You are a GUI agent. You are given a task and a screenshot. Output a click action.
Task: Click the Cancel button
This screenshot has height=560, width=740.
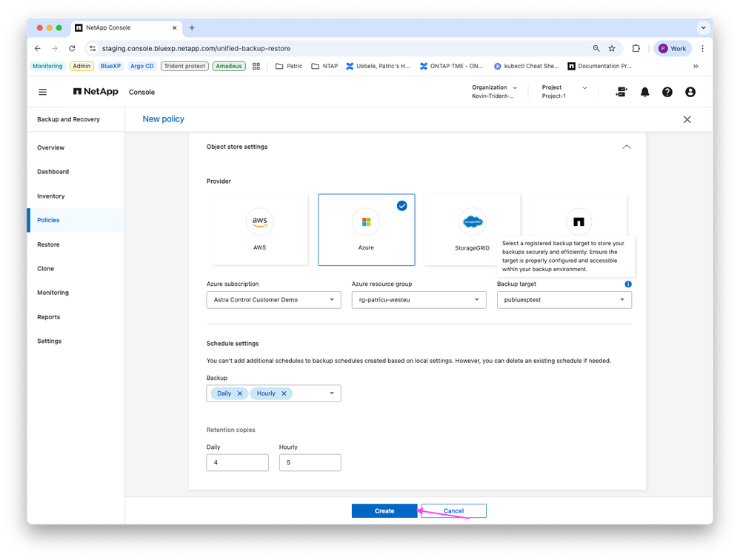(x=453, y=511)
